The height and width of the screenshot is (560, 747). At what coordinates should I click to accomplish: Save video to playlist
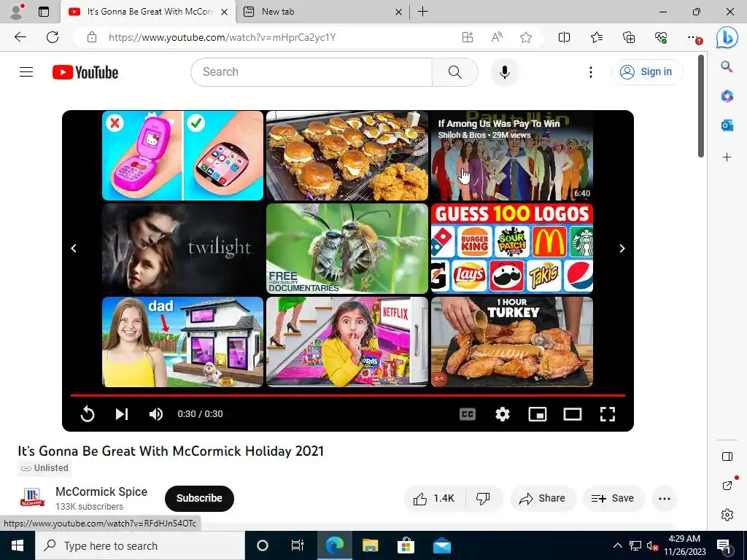coord(613,499)
